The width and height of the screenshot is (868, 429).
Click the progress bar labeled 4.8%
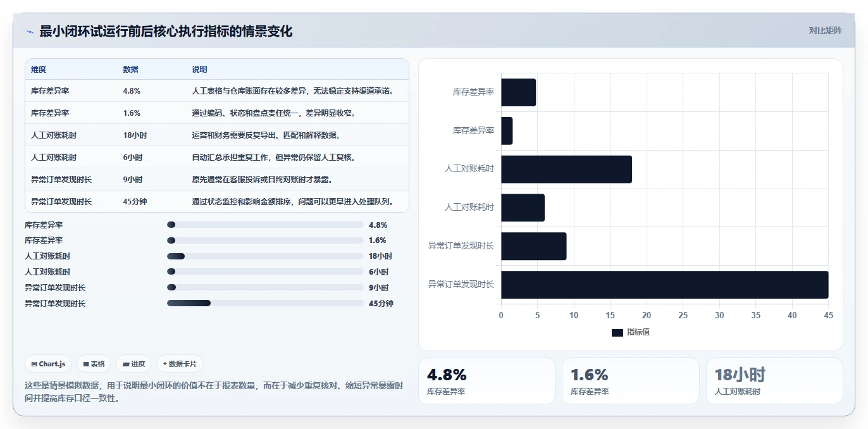[x=265, y=225]
